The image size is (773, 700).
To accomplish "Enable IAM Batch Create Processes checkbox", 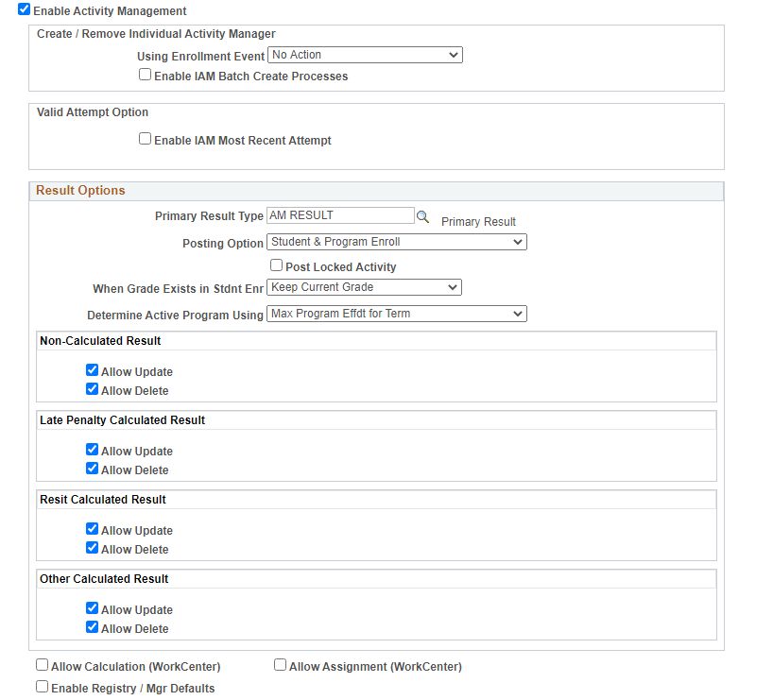I will click(145, 75).
